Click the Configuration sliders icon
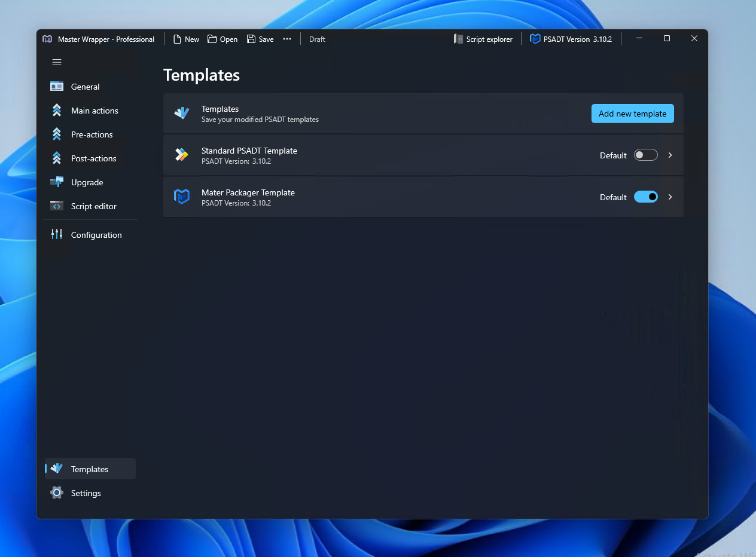The height and width of the screenshot is (557, 756). 57,234
